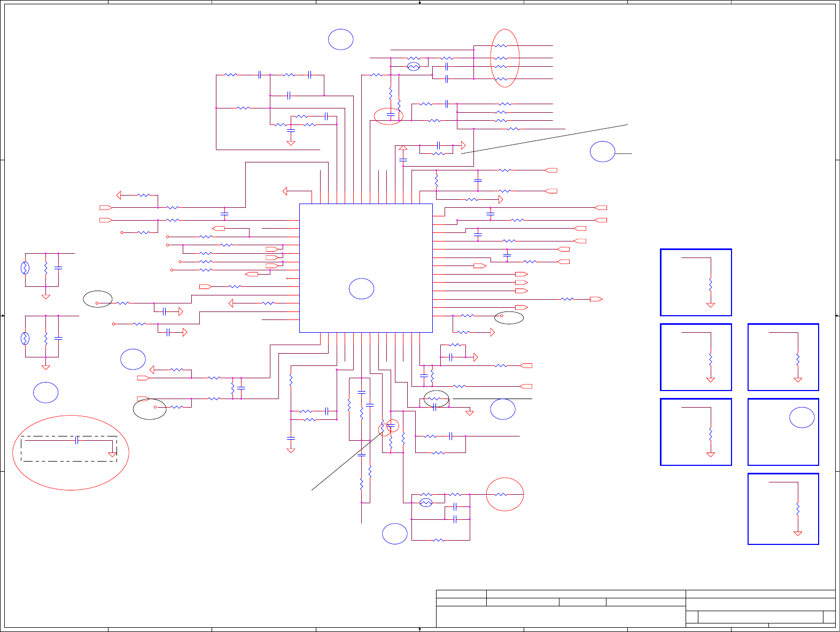
Task: Select the capacitor inside the dashed-outline box
Action: (77, 440)
